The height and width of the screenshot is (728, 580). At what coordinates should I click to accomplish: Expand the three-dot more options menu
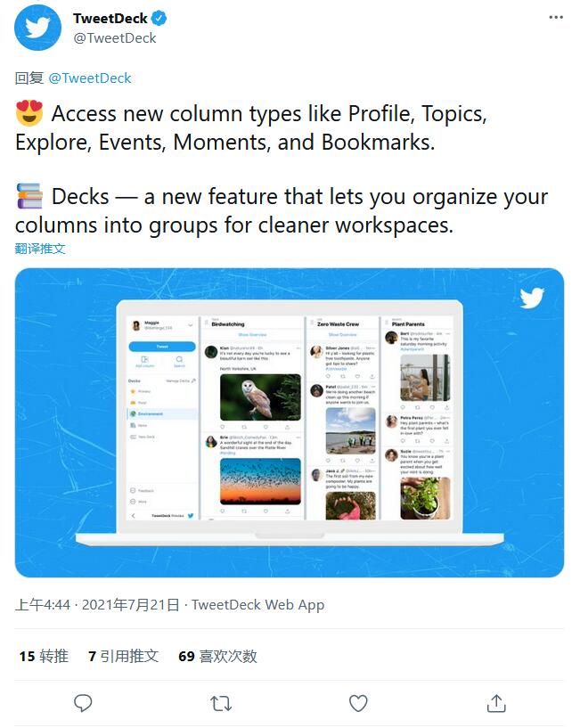556,17
